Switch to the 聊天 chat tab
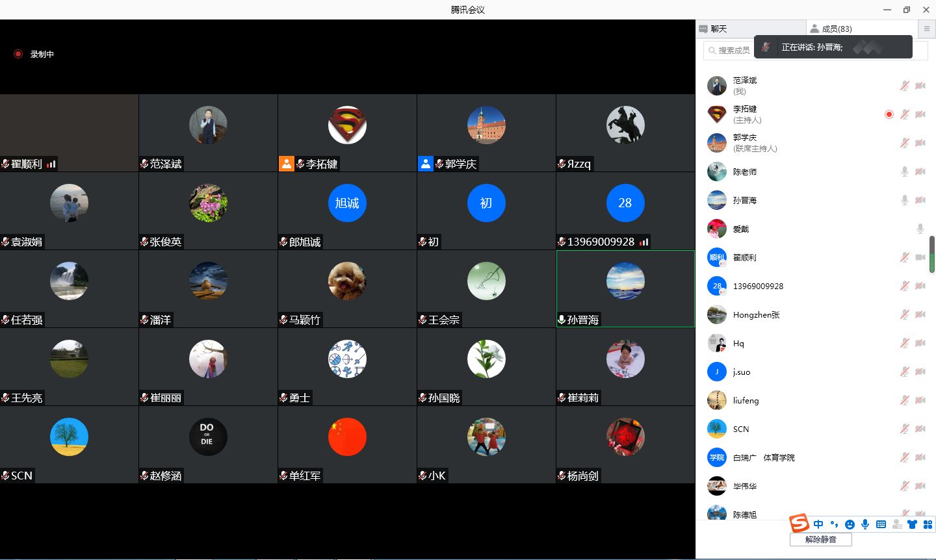The width and height of the screenshot is (936, 560). coord(718,29)
